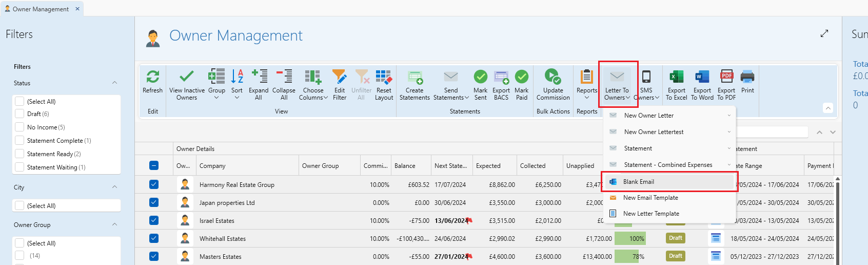
Task: Open Edit Filter
Action: (x=340, y=85)
